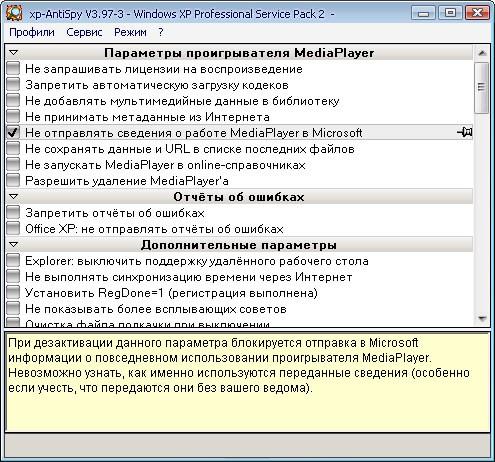Toggle Не сохранять данные и URL checkbox

(x=13, y=149)
